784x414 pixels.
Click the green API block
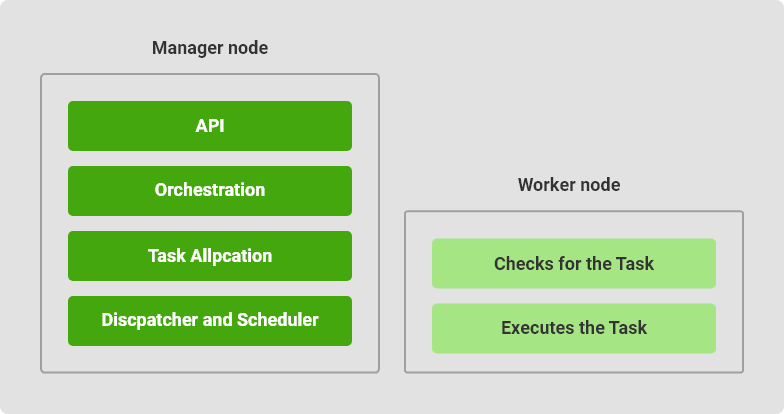[210, 126]
